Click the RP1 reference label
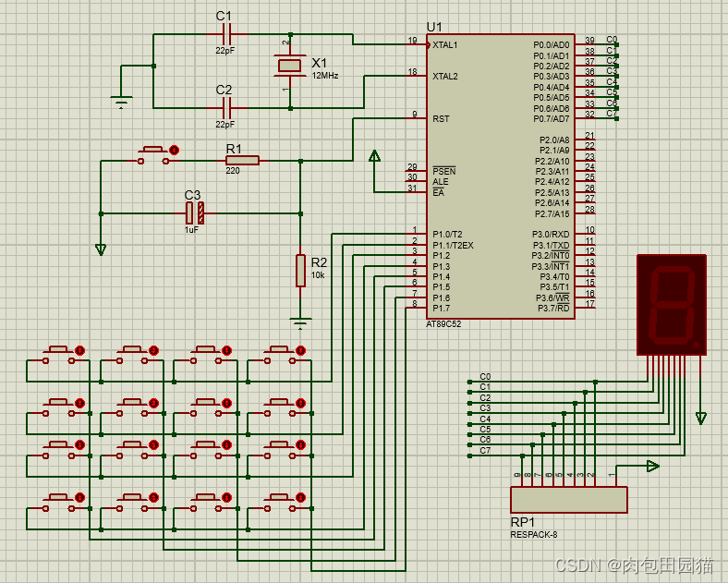The image size is (728, 583). [522, 522]
